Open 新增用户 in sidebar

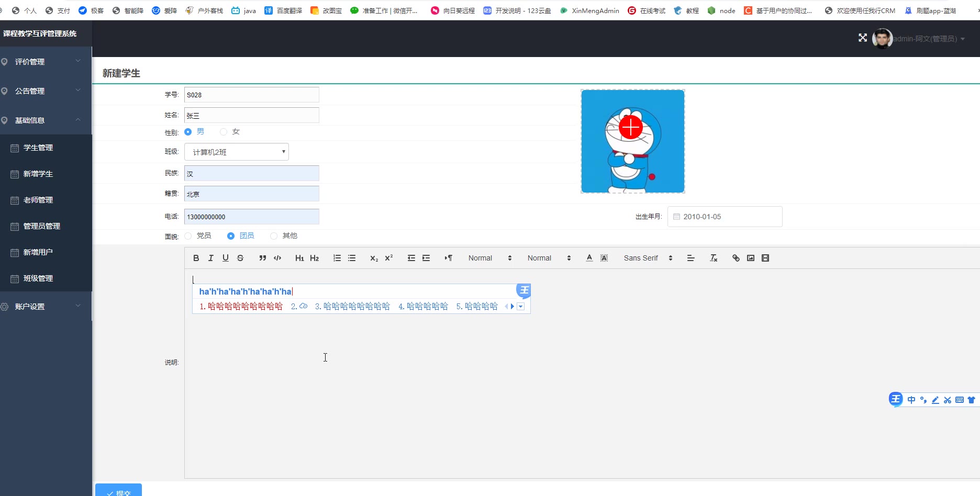coord(46,252)
